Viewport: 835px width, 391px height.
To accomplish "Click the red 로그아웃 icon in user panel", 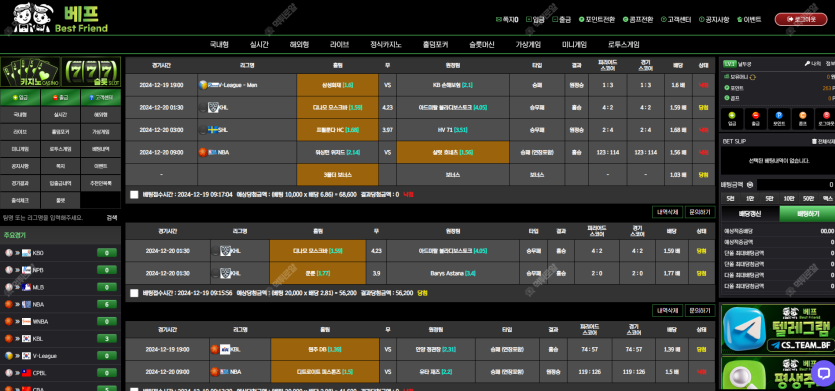I will (x=825, y=118).
